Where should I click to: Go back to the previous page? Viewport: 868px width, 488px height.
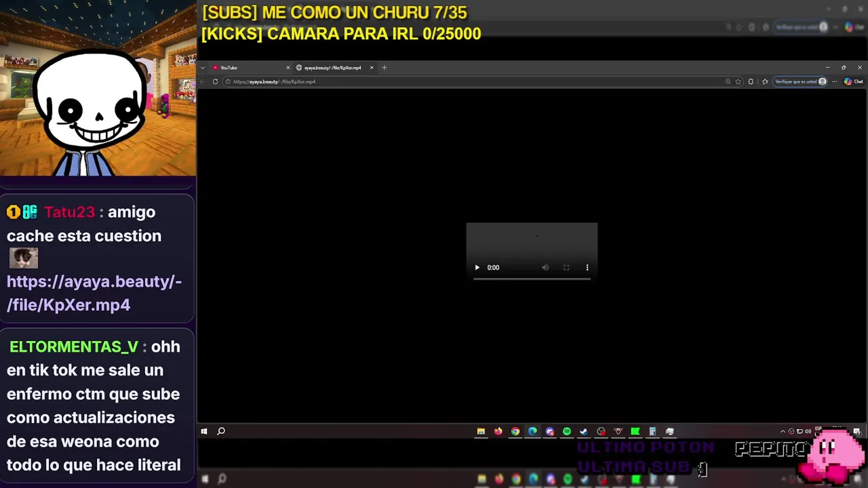pos(202,81)
